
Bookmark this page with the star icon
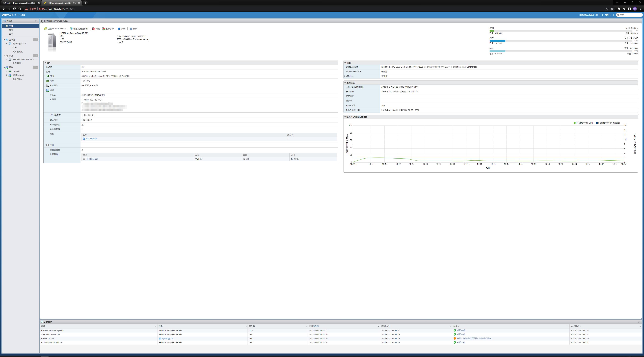click(x=612, y=9)
